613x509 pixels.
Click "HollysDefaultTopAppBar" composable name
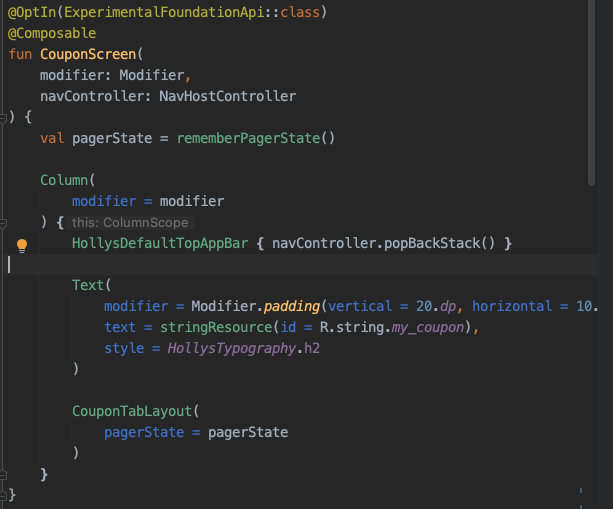click(x=160, y=243)
